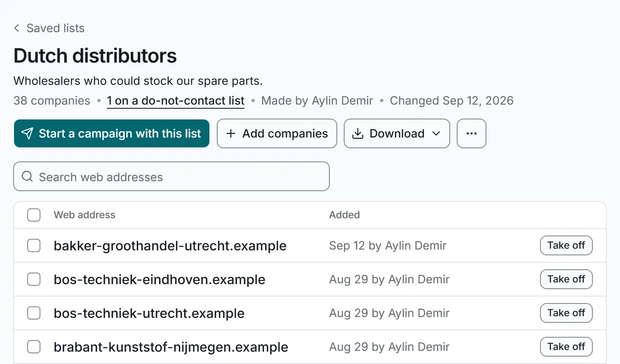Take off bakker-groothandel-utrecht.example
The image size is (620, 364).
(x=566, y=245)
